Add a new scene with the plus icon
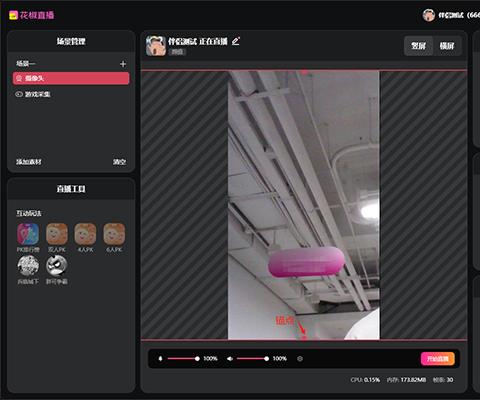This screenshot has height=400, width=480. tap(123, 64)
